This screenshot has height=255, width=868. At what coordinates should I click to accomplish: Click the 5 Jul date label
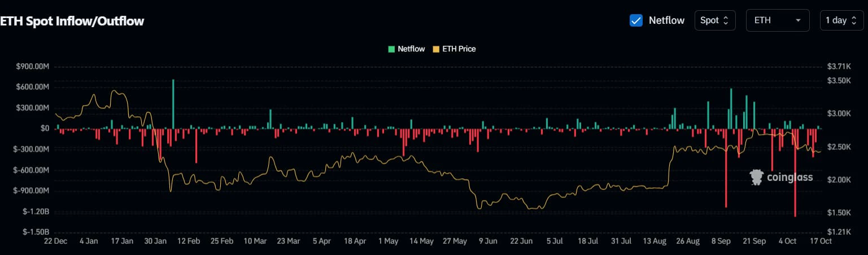point(555,241)
